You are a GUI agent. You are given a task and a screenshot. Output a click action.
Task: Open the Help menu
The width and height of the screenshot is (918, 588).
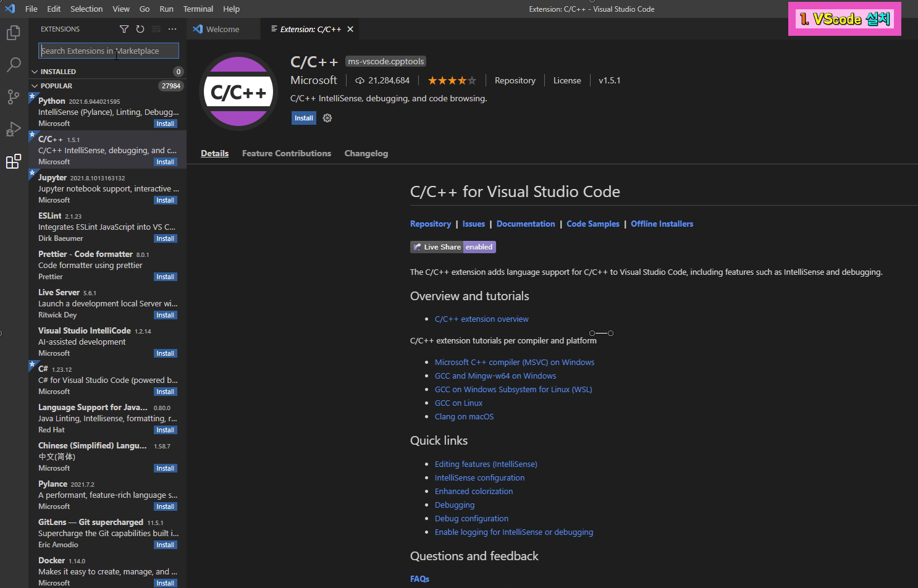(x=232, y=9)
